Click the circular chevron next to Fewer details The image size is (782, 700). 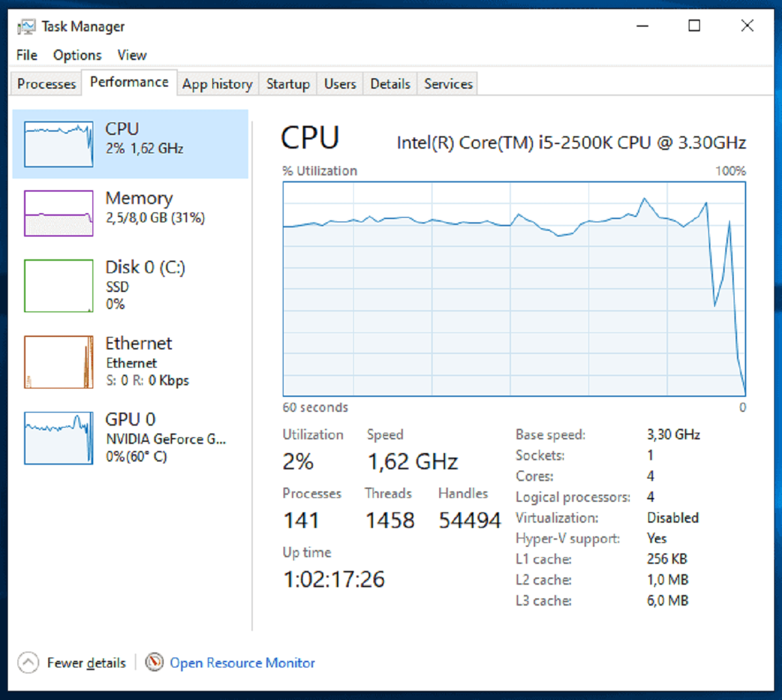[28, 662]
